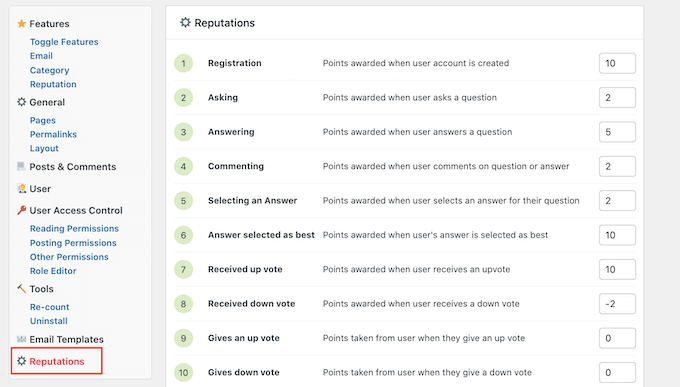Open Reading Permissions link
The image size is (680, 387).
tap(74, 229)
